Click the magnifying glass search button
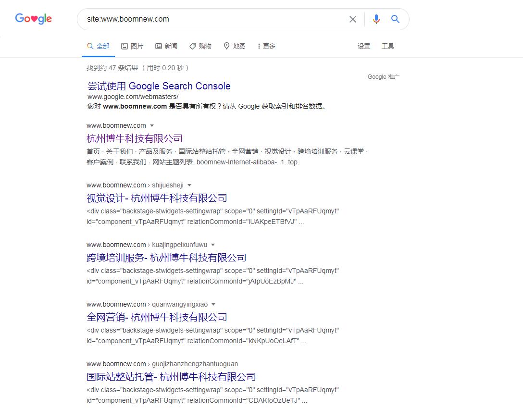 395,19
